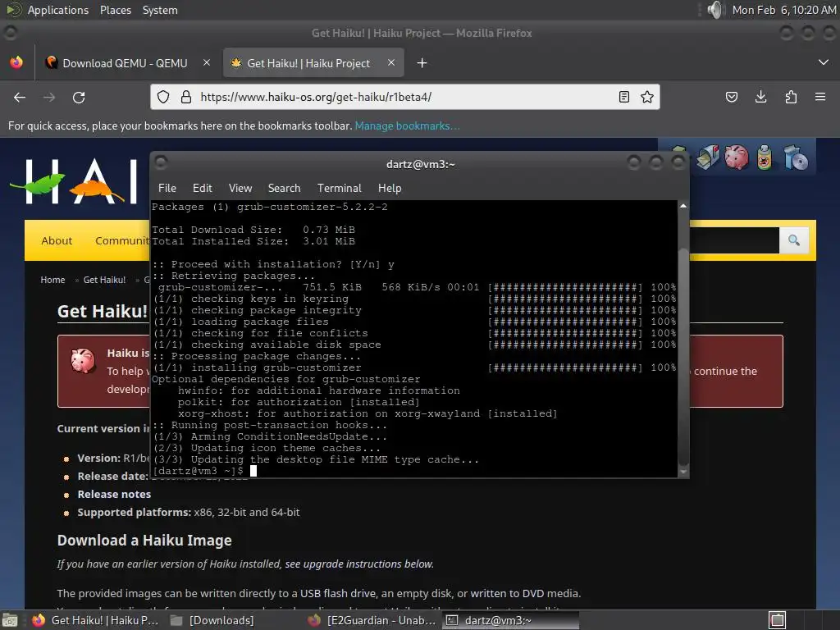Reload the Haiku page

(x=79, y=97)
